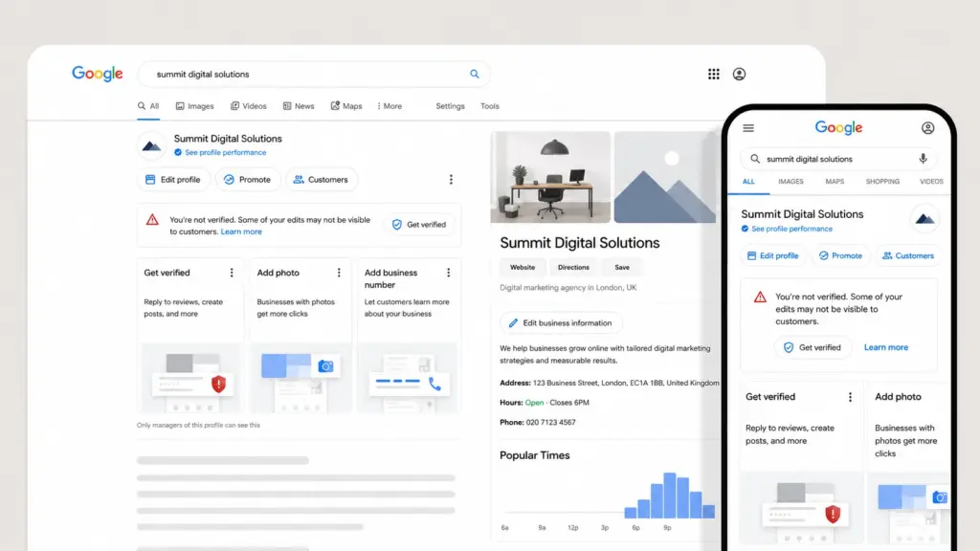Switch to the All results tab
The width and height of the screenshot is (980, 551).
tap(148, 106)
